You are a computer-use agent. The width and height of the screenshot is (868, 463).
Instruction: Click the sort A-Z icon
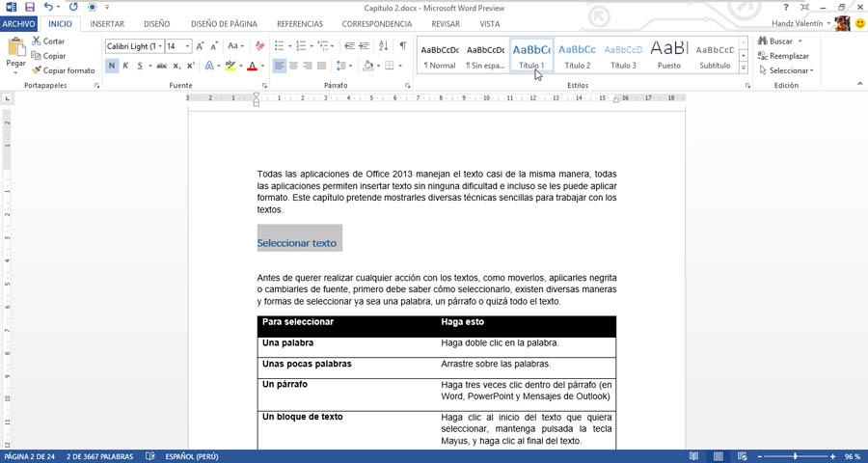coord(384,46)
